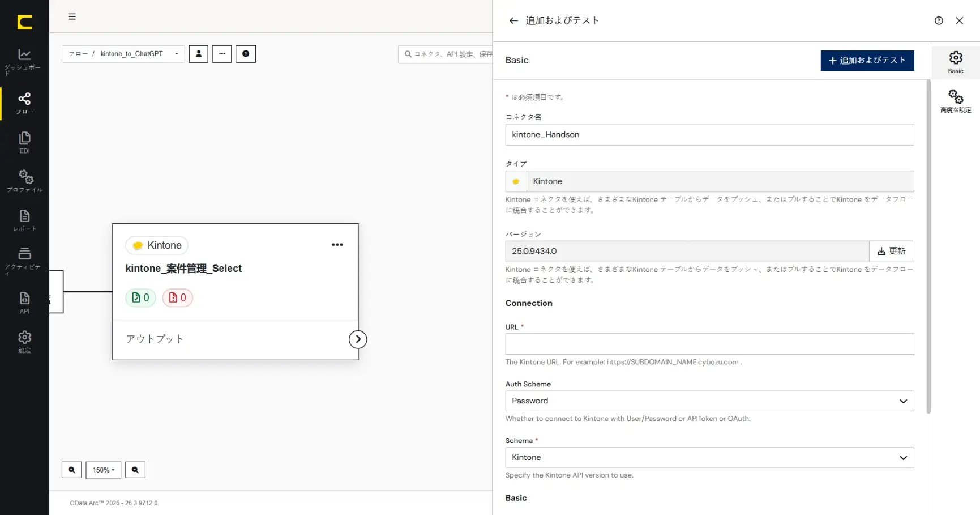Open the 設定 section in sidebar
Viewport: 980px width, 515px height.
(x=24, y=342)
